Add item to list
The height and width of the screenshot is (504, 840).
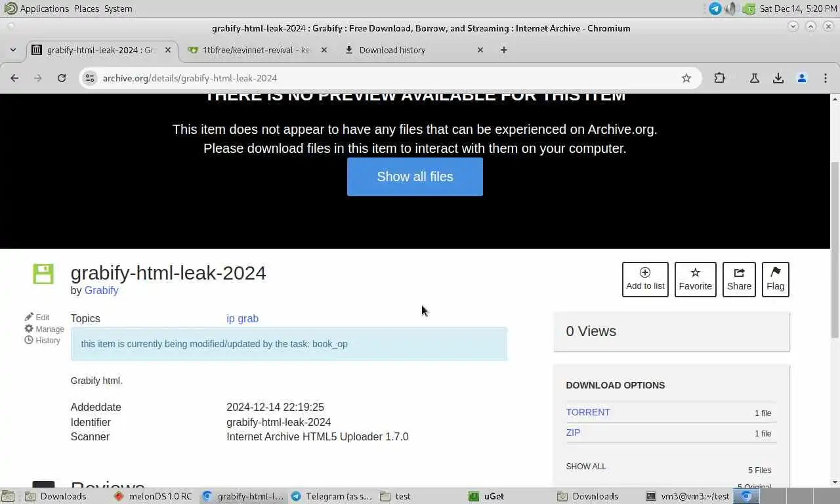645,280
